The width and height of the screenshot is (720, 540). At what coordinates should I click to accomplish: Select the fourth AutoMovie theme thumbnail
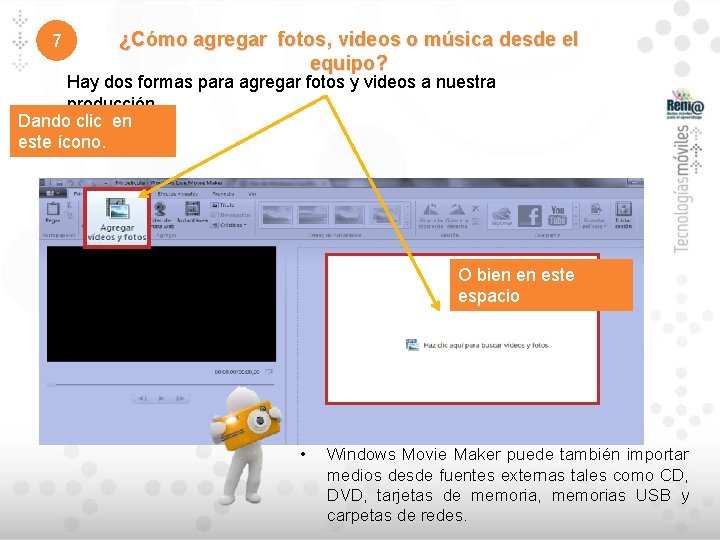(385, 214)
